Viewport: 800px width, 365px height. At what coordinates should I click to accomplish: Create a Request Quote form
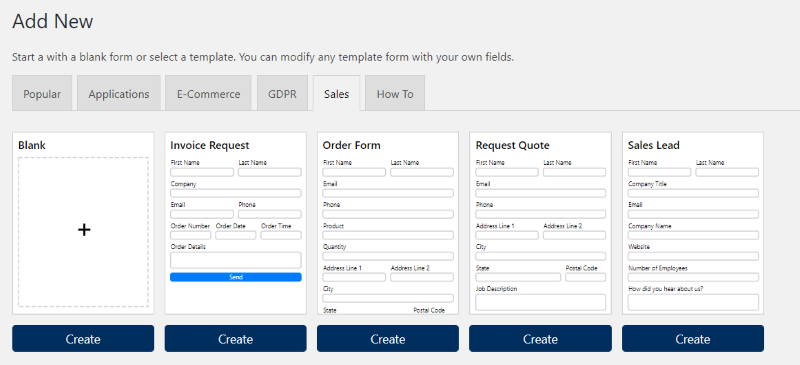[x=540, y=339]
